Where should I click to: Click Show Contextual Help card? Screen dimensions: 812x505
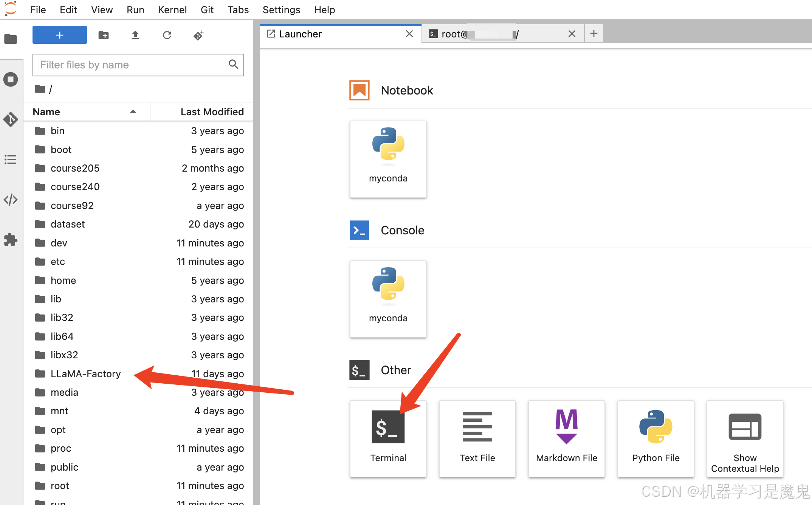pyautogui.click(x=745, y=439)
